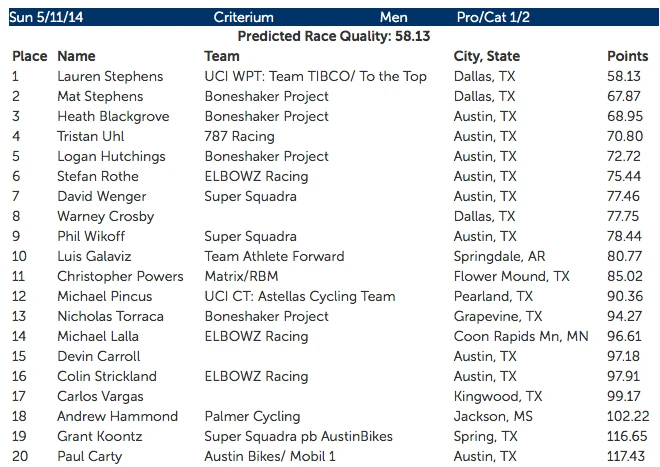Click the Place column header
Screen dimensions: 660x467
point(29,57)
